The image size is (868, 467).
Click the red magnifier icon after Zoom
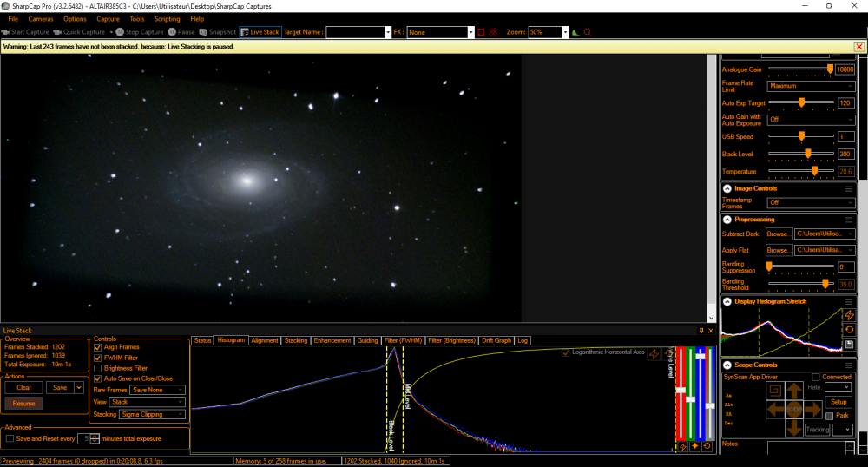(x=588, y=32)
